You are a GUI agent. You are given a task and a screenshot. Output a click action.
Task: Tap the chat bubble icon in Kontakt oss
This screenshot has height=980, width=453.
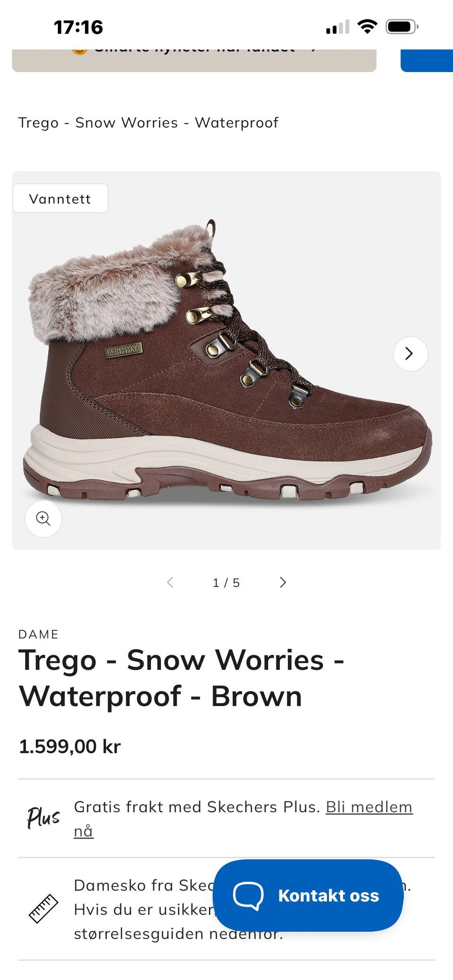[248, 896]
